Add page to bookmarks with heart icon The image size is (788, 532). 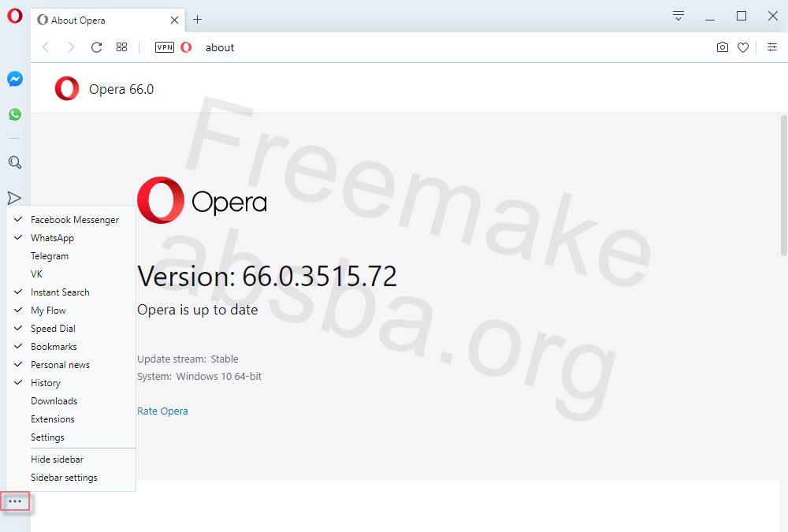pyautogui.click(x=743, y=47)
